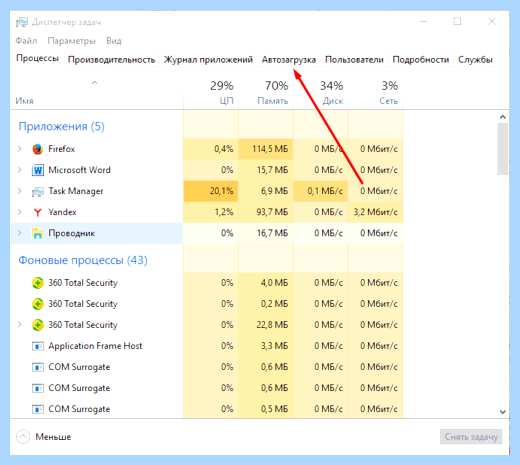The height and width of the screenshot is (465, 520).
Task: Click the 16,7 МБ memory cell
Action: [266, 233]
